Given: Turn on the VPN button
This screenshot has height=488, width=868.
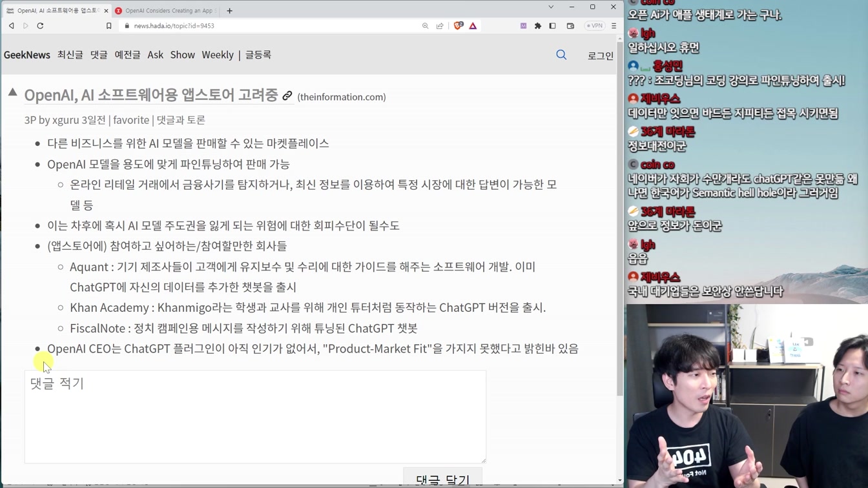Looking at the screenshot, I should pos(594,26).
